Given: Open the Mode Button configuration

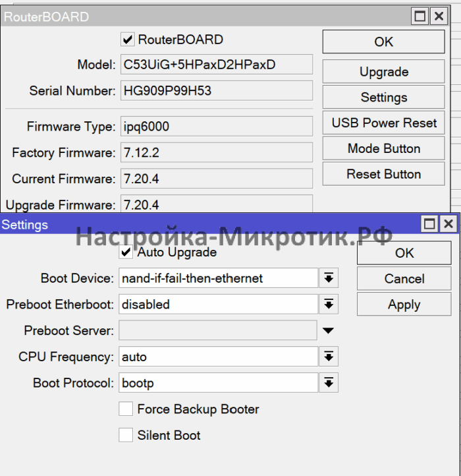Looking at the screenshot, I should [383, 149].
